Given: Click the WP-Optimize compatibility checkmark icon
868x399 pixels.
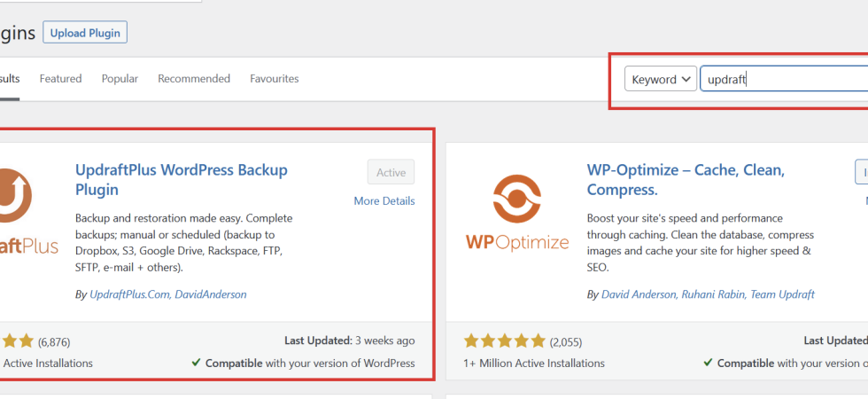Looking at the screenshot, I should pyautogui.click(x=708, y=363).
